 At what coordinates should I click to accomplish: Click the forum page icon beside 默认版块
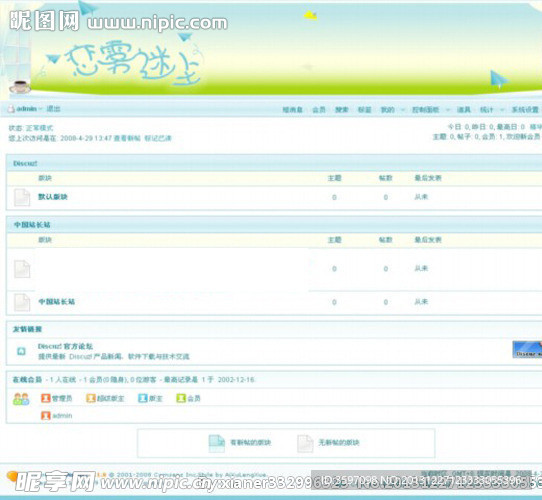click(x=22, y=197)
